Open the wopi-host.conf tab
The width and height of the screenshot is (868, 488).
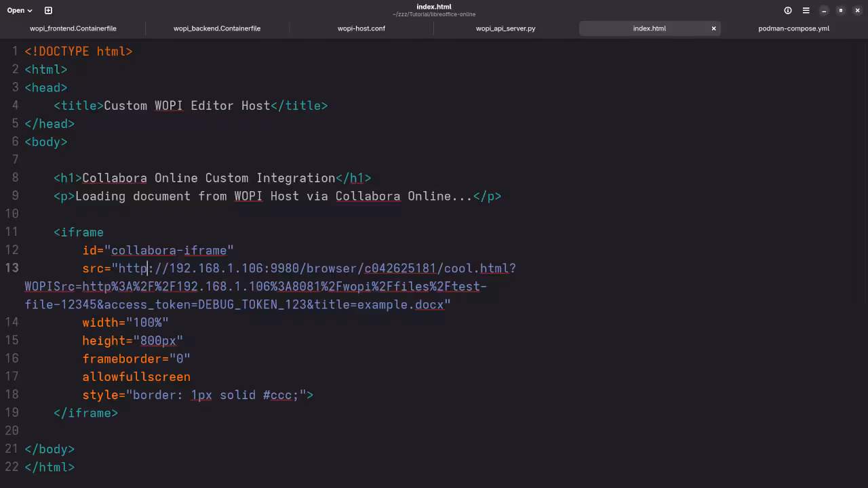click(x=361, y=28)
